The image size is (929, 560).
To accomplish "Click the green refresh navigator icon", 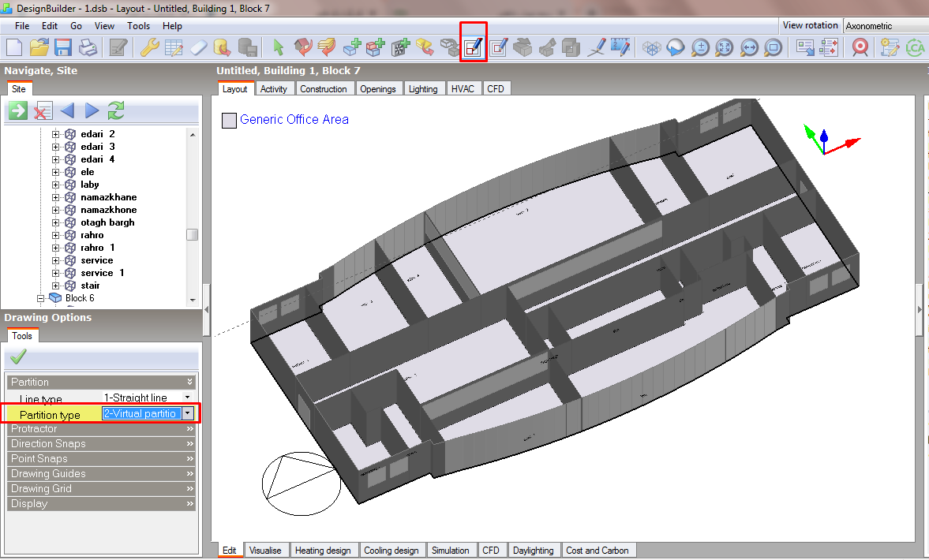I will click(x=116, y=110).
